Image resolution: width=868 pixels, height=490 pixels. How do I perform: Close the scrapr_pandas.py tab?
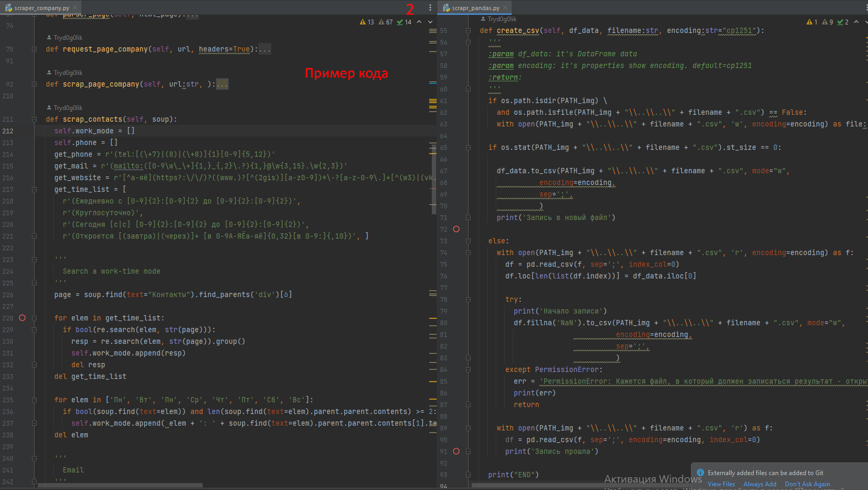[505, 8]
